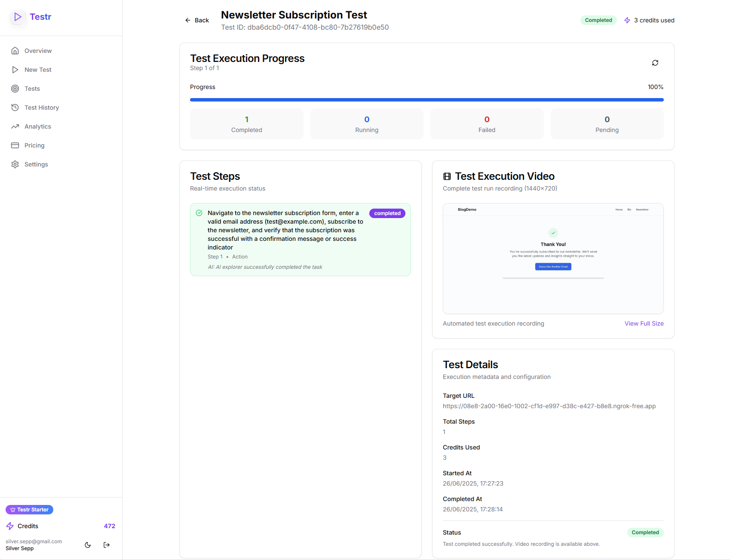Click the Completed count card
The image size is (730, 560).
(247, 124)
